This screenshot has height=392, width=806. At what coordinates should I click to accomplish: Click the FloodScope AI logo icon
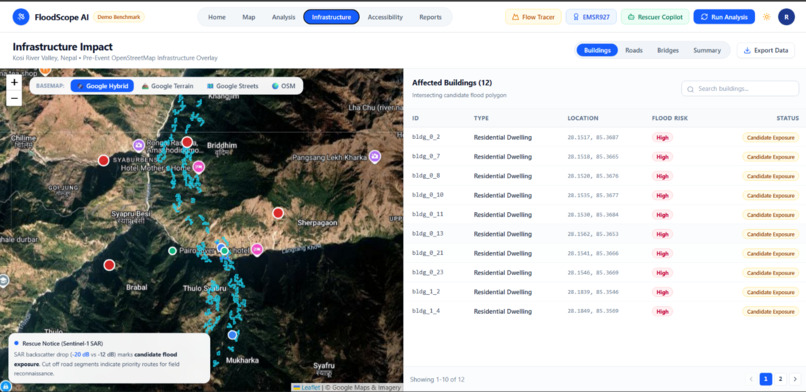coord(21,17)
